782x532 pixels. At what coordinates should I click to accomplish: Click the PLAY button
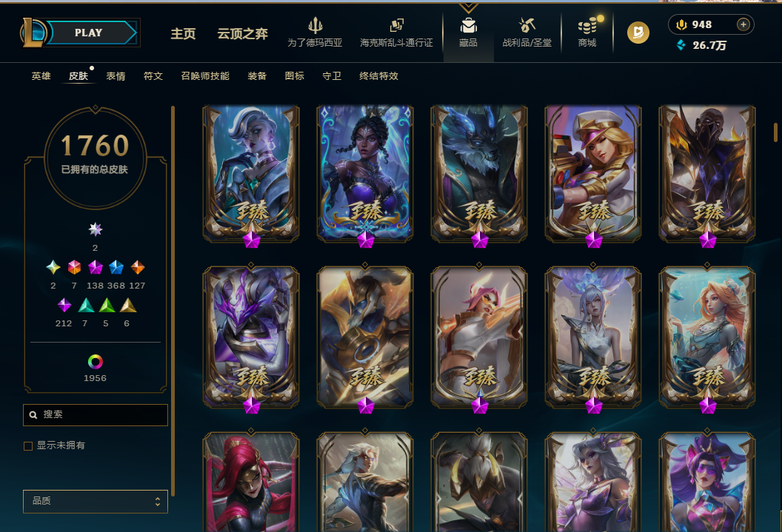tap(88, 33)
